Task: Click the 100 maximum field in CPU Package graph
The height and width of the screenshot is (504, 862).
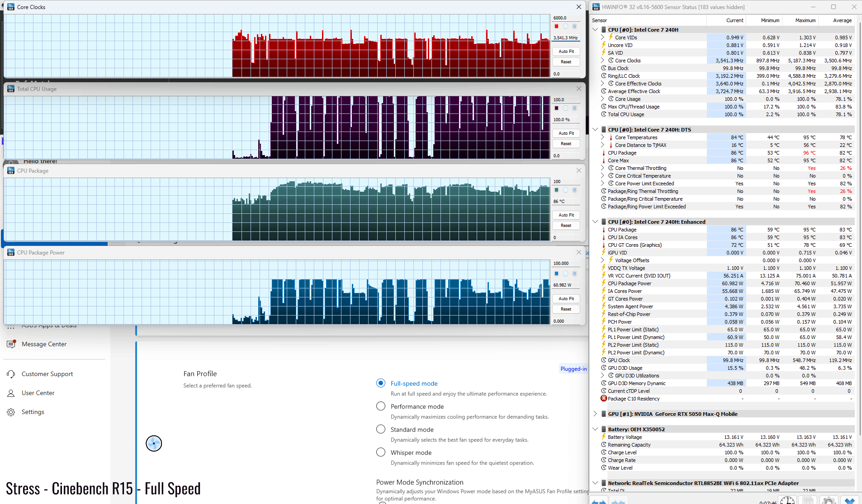Action: (566, 182)
